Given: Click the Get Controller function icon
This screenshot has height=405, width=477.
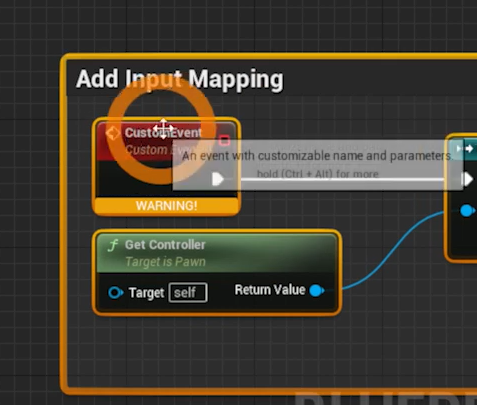Looking at the screenshot, I should 113,245.
